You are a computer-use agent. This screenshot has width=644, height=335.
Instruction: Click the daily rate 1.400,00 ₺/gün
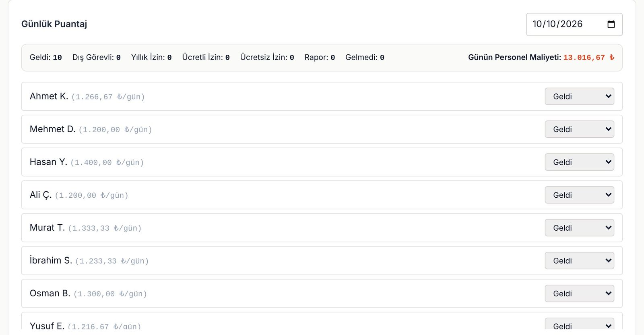pyautogui.click(x=107, y=163)
